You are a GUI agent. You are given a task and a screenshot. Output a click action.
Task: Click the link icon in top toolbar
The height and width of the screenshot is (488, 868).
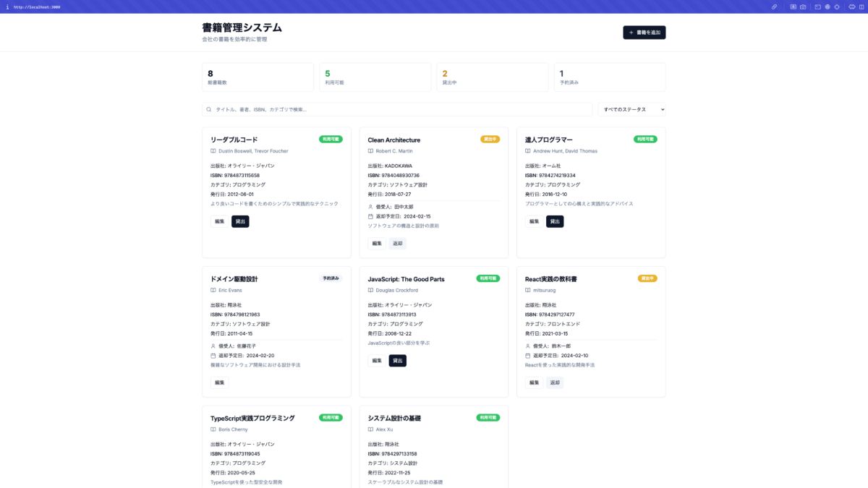[774, 7]
